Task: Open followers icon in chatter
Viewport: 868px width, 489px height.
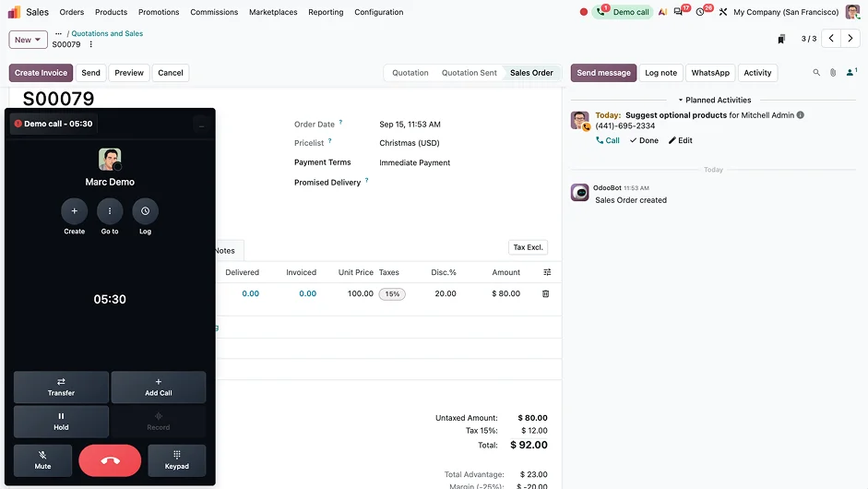Action: pos(851,72)
